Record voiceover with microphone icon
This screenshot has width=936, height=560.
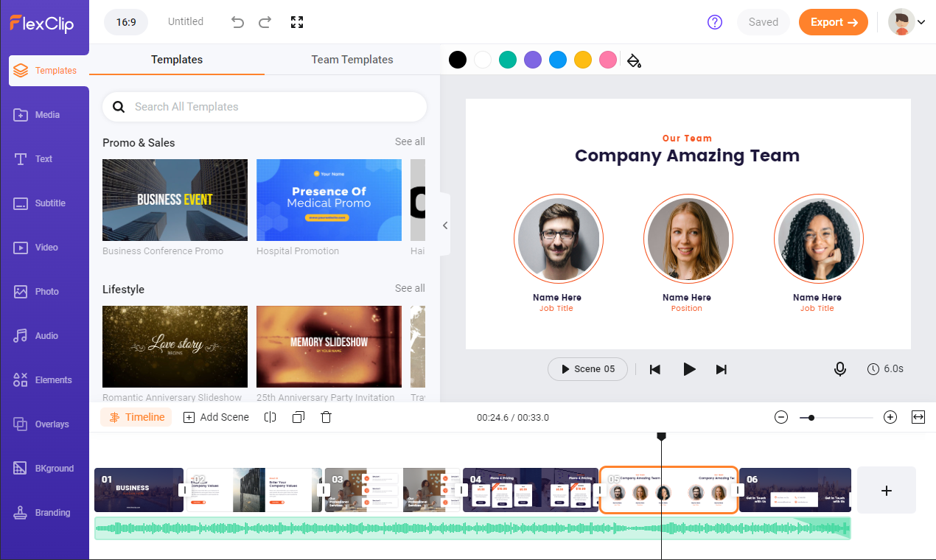(x=839, y=369)
